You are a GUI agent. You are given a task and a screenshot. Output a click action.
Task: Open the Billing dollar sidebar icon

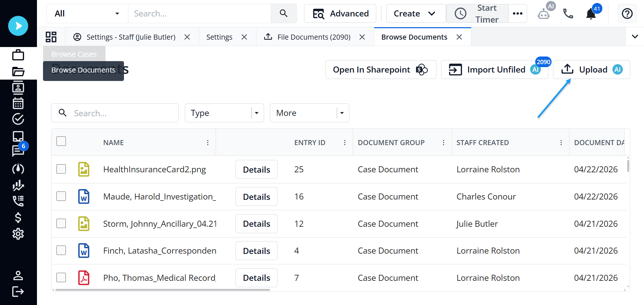pyautogui.click(x=18, y=218)
